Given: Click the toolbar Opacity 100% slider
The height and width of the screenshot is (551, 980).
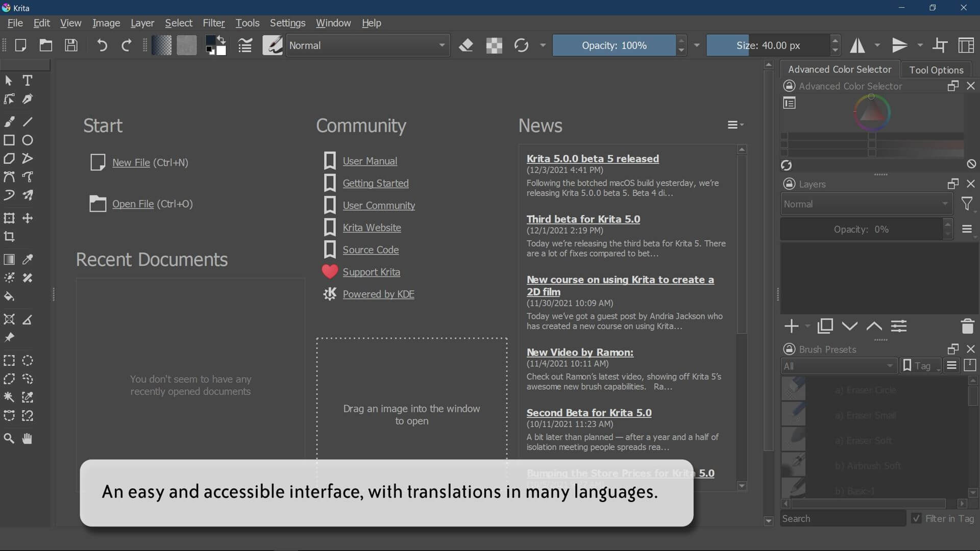Looking at the screenshot, I should [x=614, y=45].
